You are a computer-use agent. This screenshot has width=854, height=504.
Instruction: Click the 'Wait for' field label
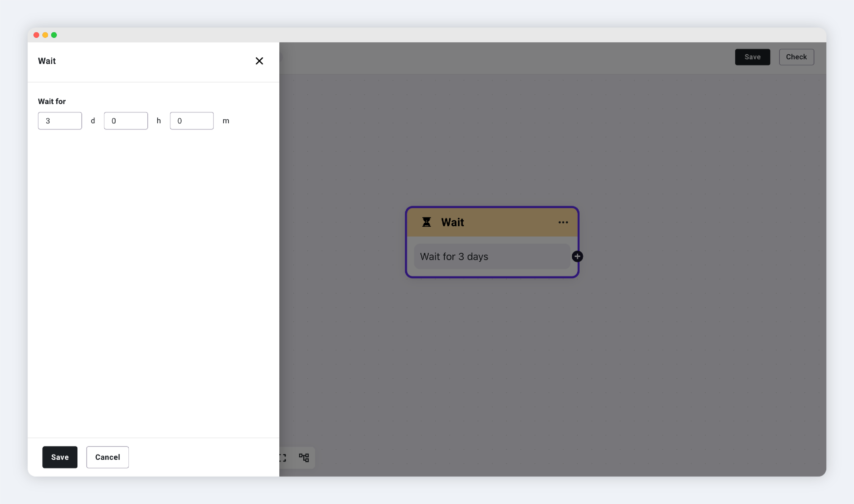pyautogui.click(x=52, y=101)
